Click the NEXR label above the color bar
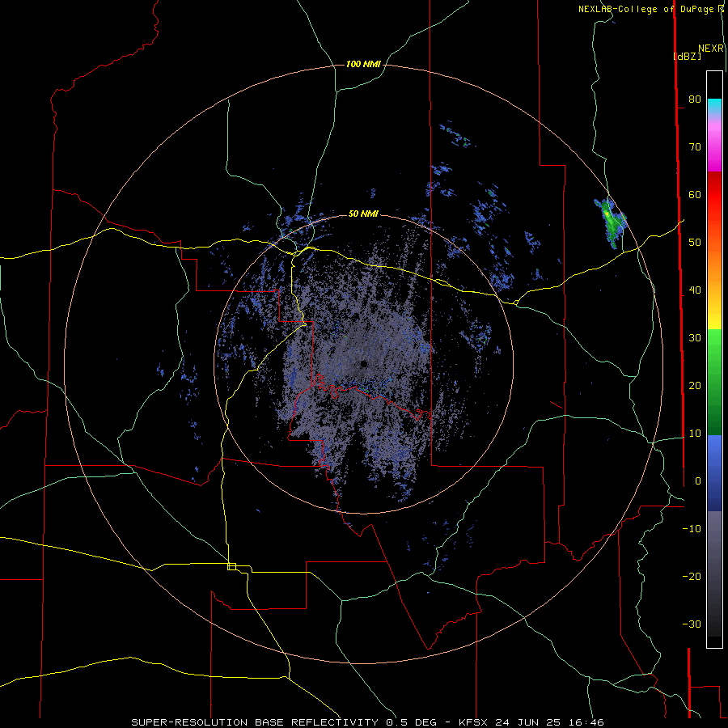728x728 pixels. [711, 49]
